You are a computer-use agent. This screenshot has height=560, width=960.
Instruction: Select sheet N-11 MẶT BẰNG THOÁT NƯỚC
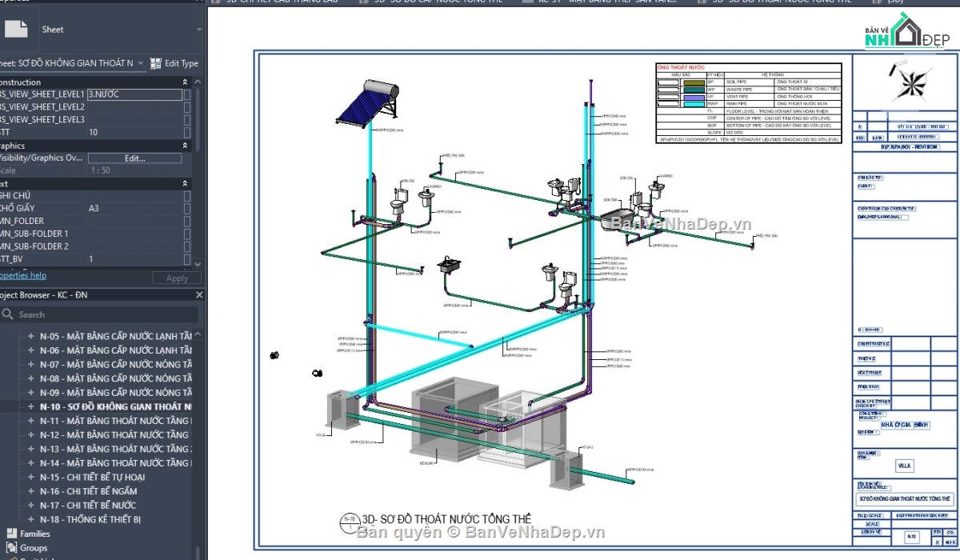tap(116, 421)
